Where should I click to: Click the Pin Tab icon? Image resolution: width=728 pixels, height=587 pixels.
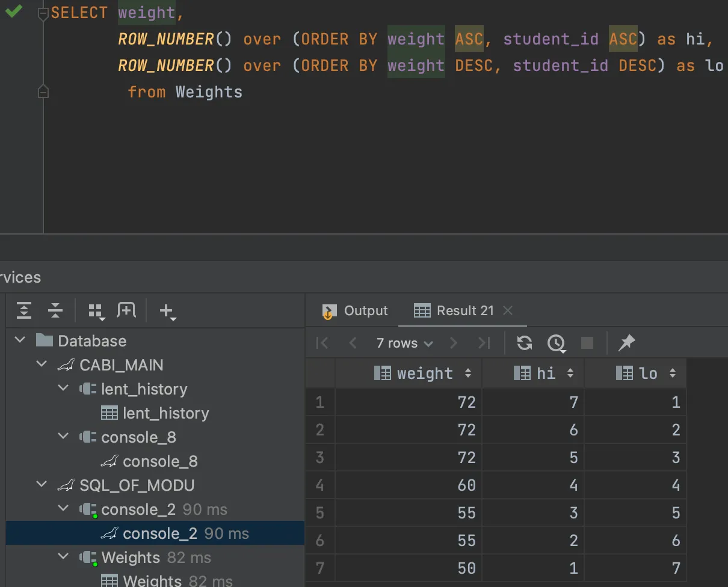(626, 343)
